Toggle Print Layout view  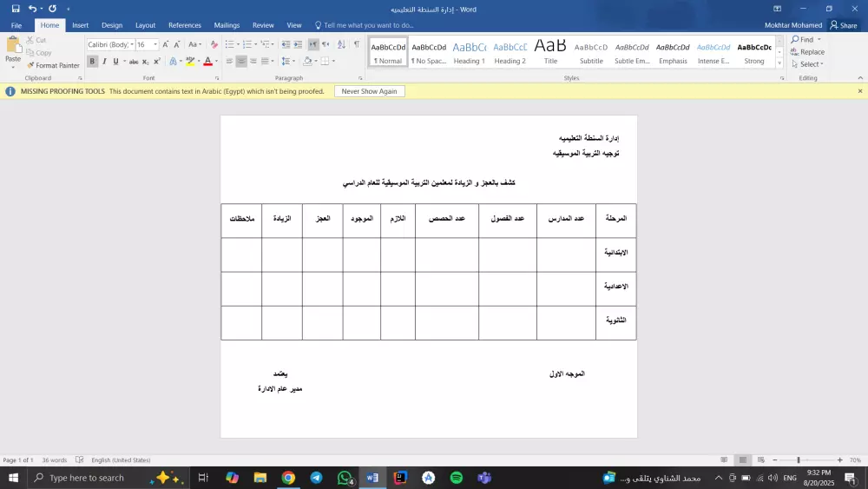coord(743,460)
